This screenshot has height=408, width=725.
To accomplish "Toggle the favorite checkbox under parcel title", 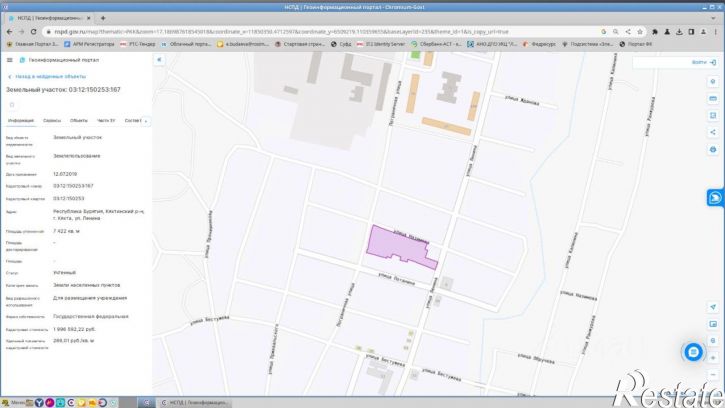I will tap(12, 105).
